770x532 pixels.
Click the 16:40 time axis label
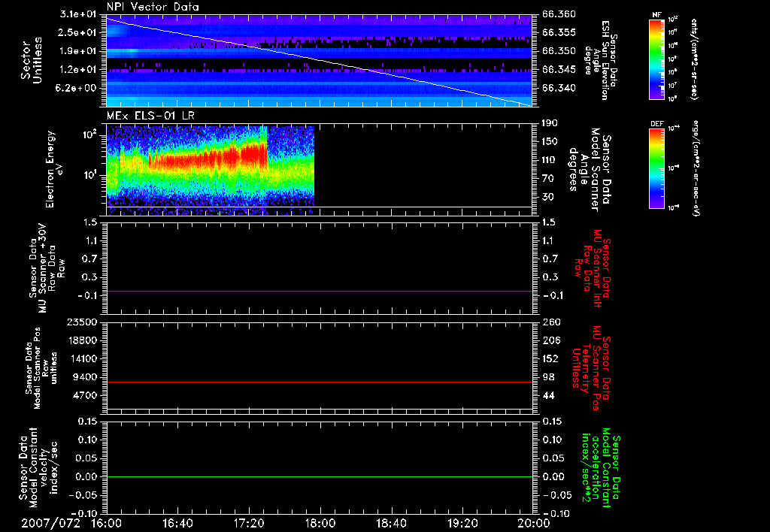(x=177, y=523)
